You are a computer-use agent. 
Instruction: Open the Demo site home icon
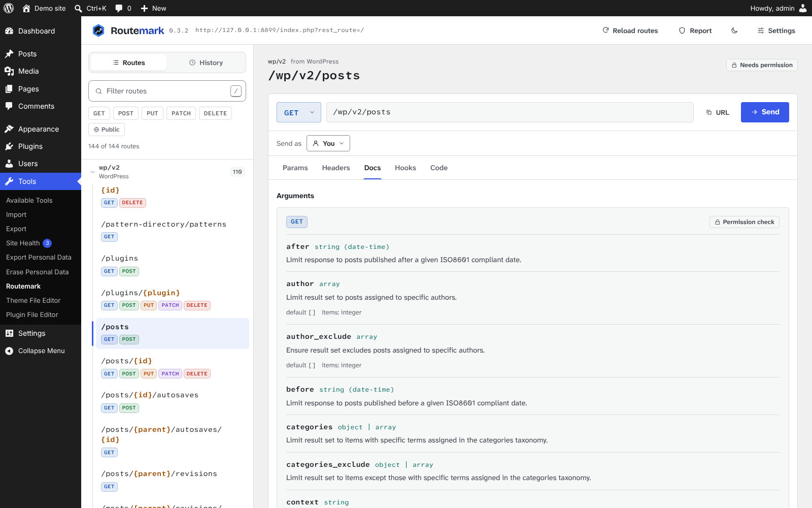click(x=26, y=8)
